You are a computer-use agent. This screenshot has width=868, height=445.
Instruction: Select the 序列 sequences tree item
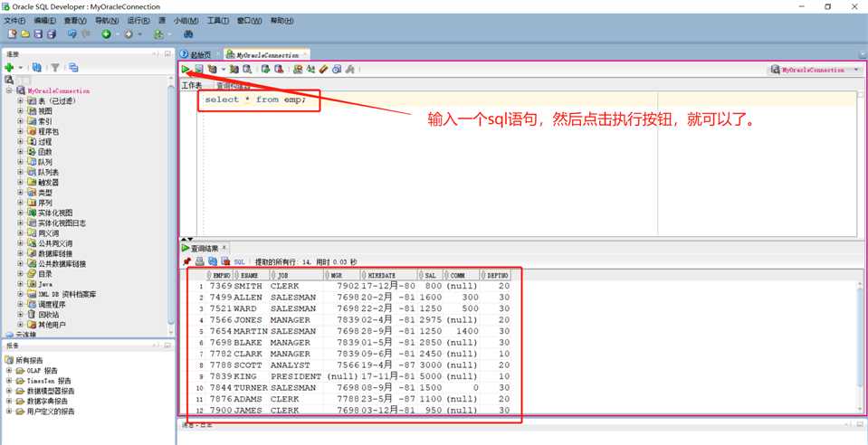45,203
